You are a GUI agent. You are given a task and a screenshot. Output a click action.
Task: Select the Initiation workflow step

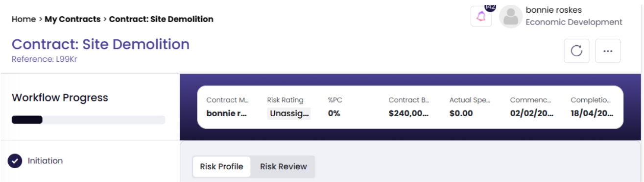point(45,160)
